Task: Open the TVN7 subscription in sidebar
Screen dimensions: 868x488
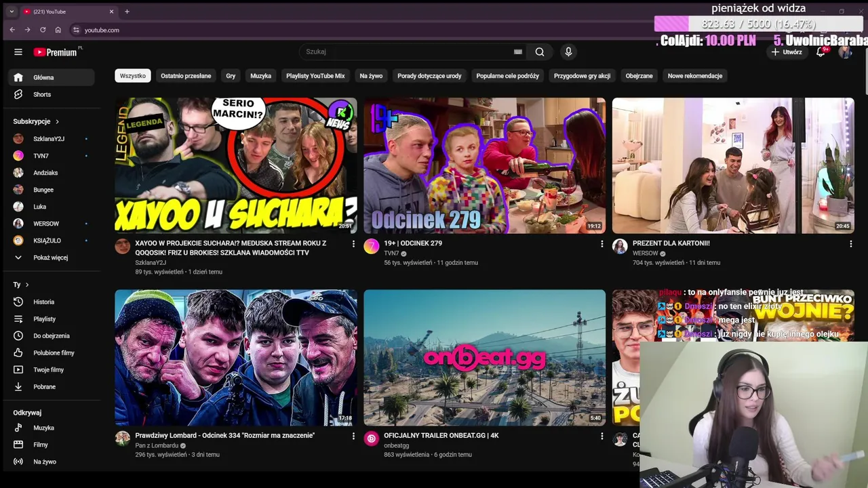Action: click(52, 156)
